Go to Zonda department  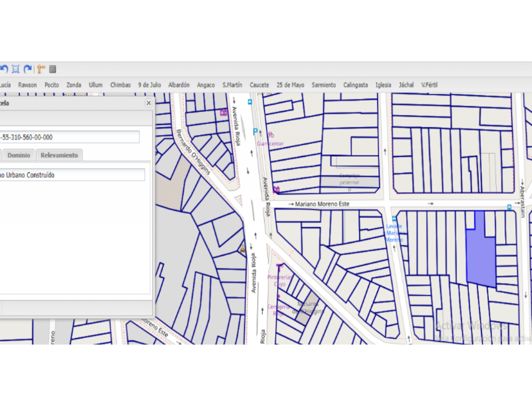[74, 85]
